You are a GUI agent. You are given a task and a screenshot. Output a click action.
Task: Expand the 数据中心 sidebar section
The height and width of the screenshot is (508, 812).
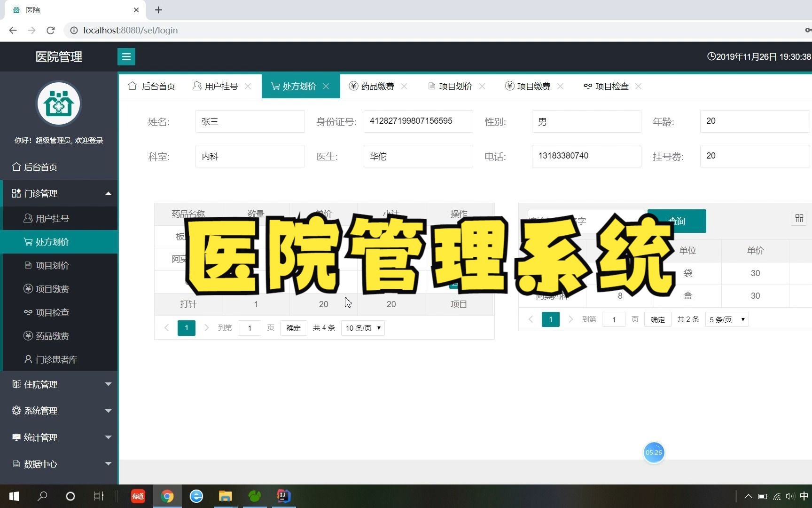click(59, 464)
